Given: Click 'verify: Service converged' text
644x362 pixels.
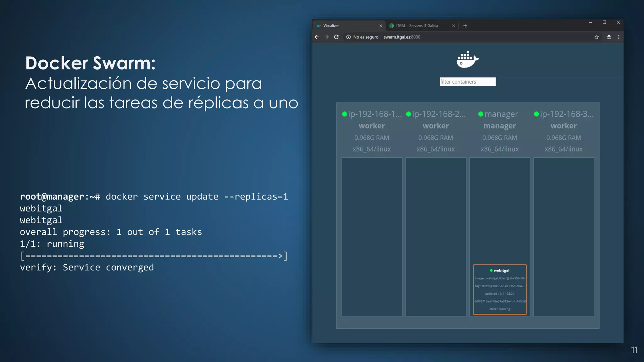Looking at the screenshot, I should click(87, 267).
